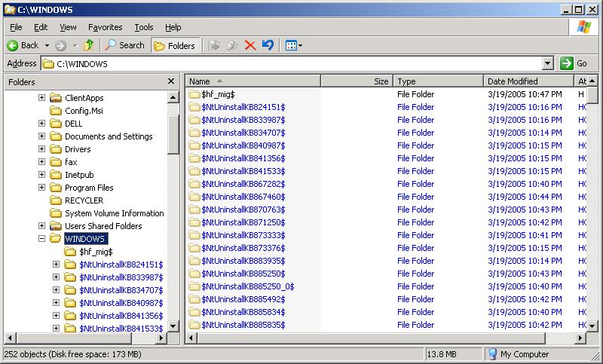
Task: Click the Forward arrow icon
Action: coord(60,46)
